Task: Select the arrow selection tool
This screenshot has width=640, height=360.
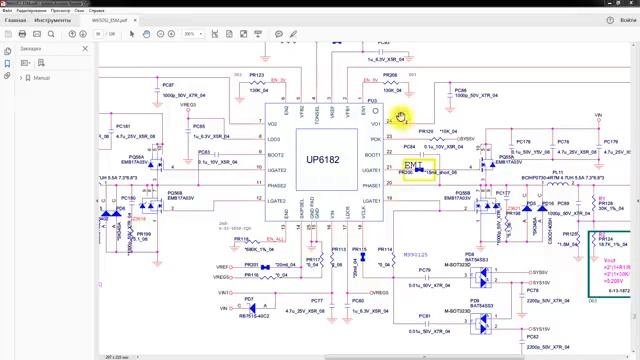Action: [x=132, y=34]
